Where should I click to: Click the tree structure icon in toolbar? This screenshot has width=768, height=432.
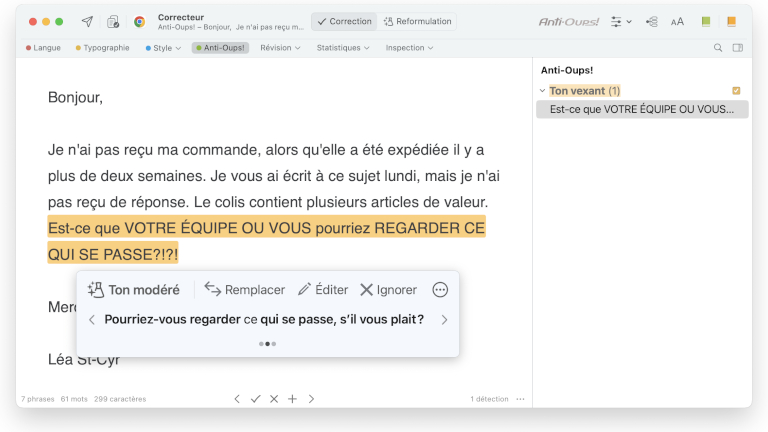652,22
